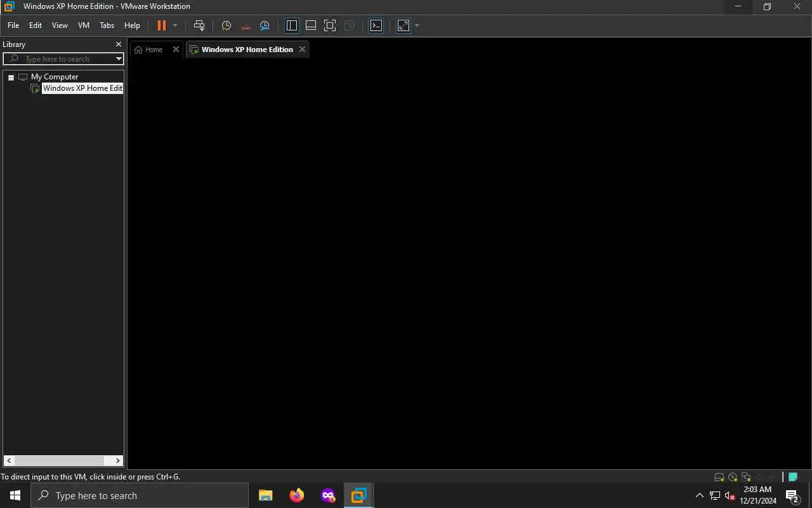Viewport: 812px width, 508px height.
Task: Select My Computer in the library
Action: (x=55, y=77)
